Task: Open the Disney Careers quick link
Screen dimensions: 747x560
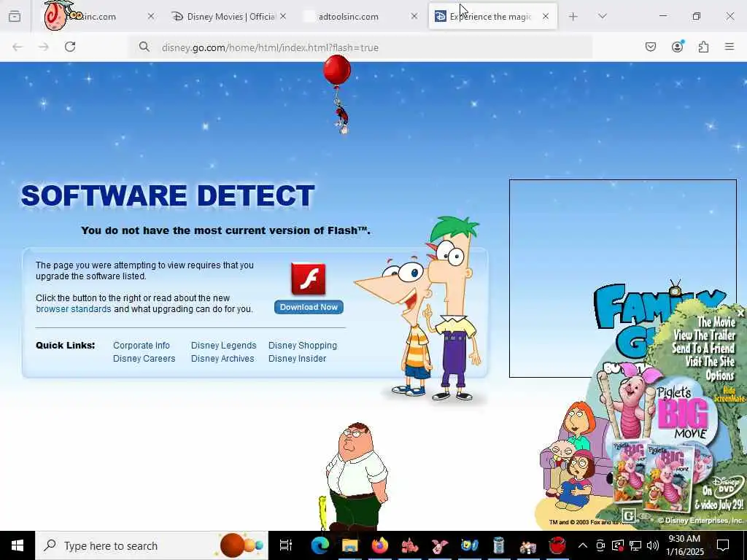Action: click(144, 359)
